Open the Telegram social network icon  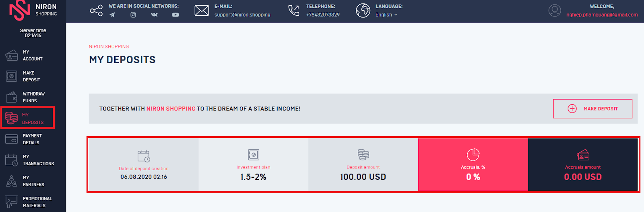click(x=112, y=15)
